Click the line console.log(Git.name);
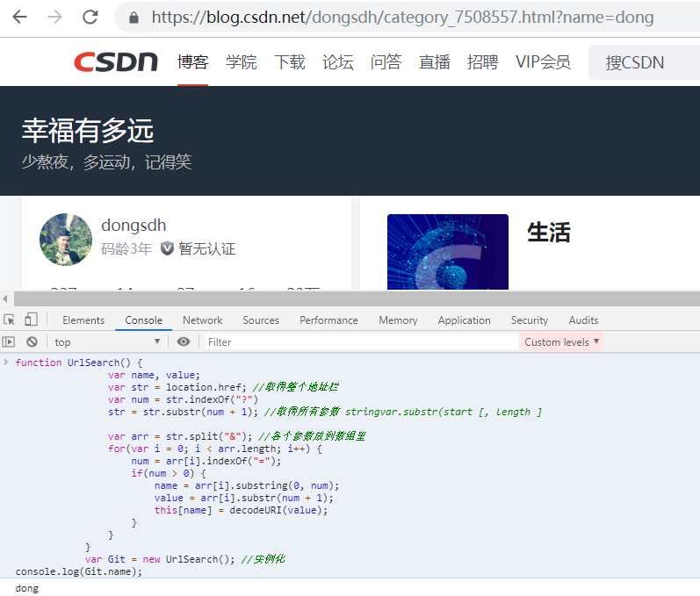The width and height of the screenshot is (700, 596). tap(78, 571)
